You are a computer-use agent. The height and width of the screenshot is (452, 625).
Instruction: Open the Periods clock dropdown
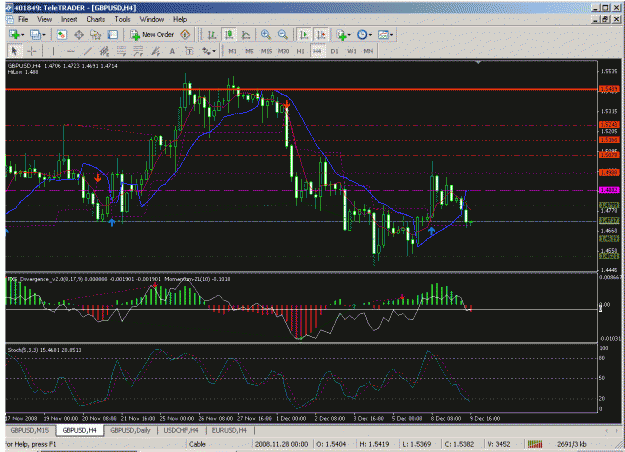(364, 35)
